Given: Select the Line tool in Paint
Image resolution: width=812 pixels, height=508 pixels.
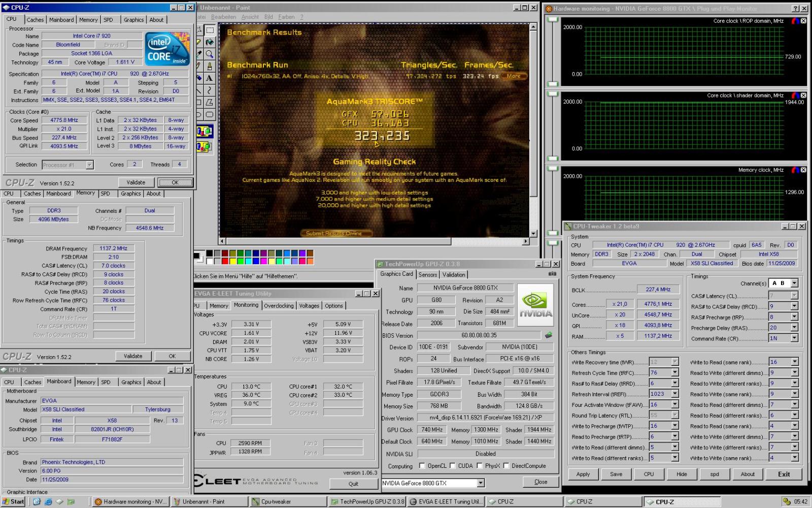Looking at the screenshot, I should tap(199, 90).
